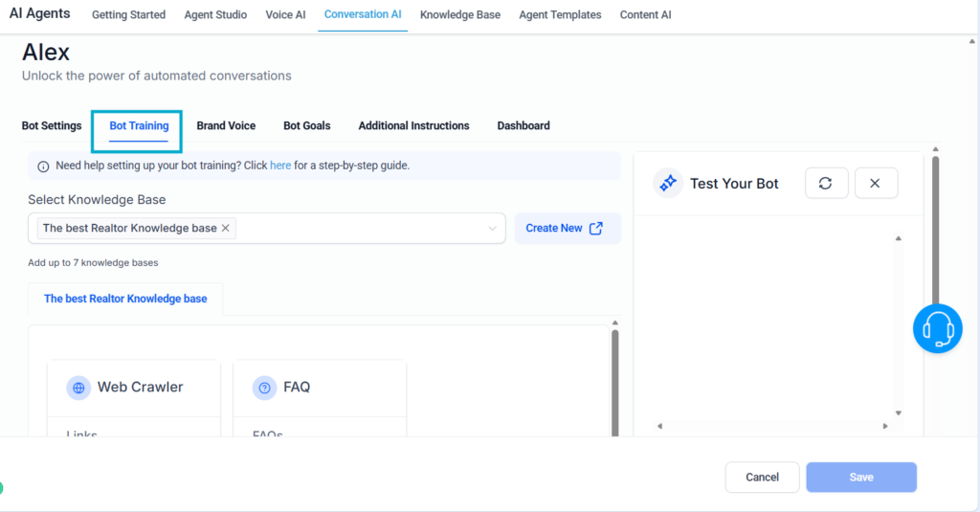
Task: Open Agent Studio in top navigation
Action: (x=215, y=14)
